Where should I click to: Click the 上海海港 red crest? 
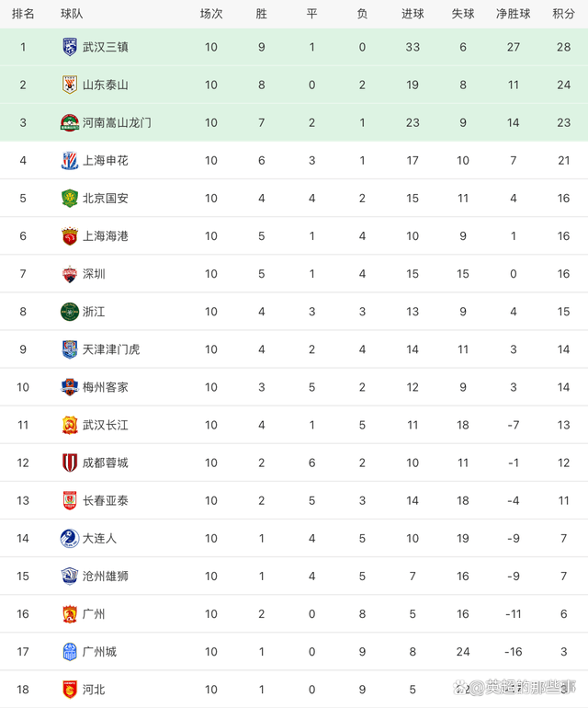(x=70, y=236)
